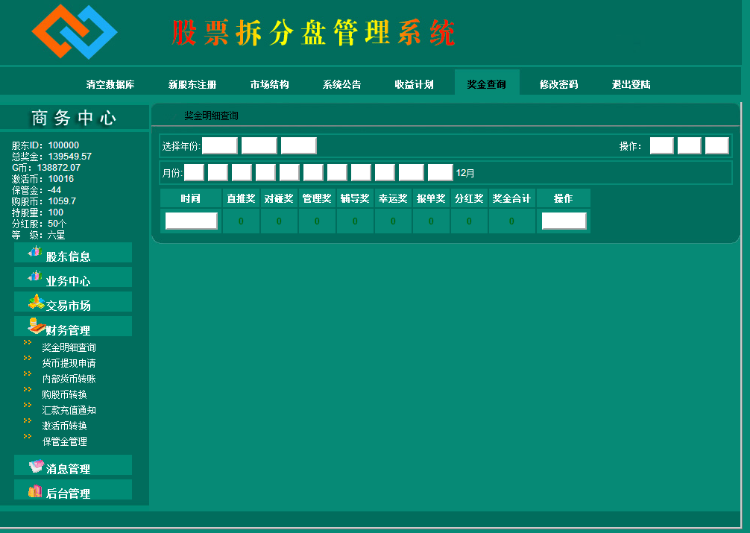
Task: Click the 消息管理 envelope icon
Action: coord(36,466)
